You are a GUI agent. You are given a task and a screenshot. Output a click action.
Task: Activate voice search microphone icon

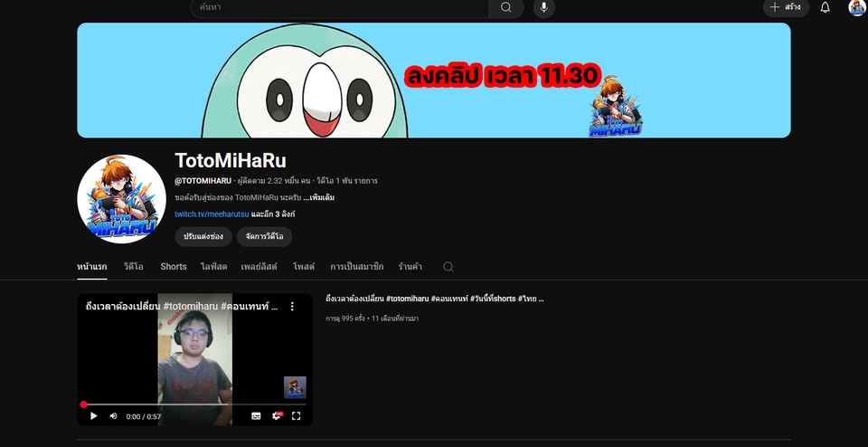tap(543, 7)
